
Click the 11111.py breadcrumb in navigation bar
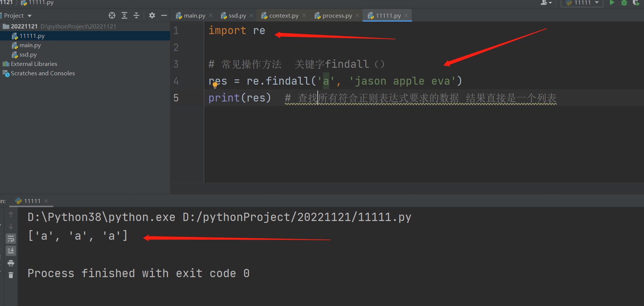37,3
